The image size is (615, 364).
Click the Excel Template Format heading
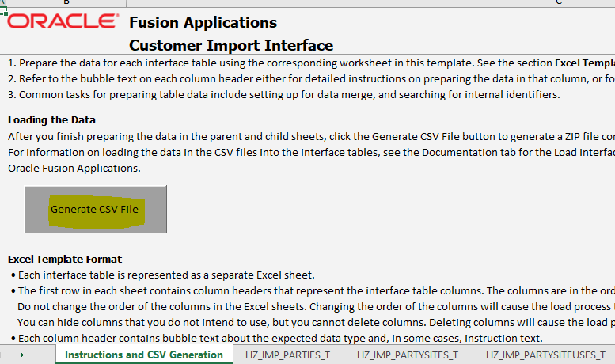65,260
